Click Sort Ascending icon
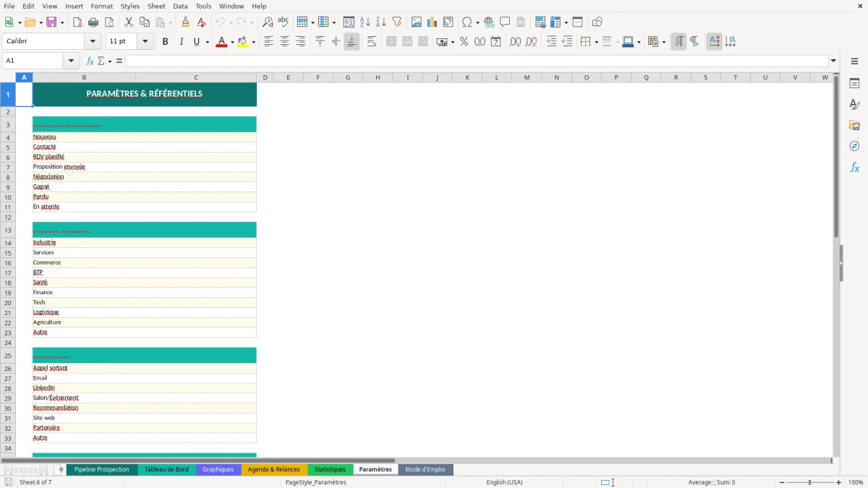Screen dimensions: 868x488 [x=365, y=22]
